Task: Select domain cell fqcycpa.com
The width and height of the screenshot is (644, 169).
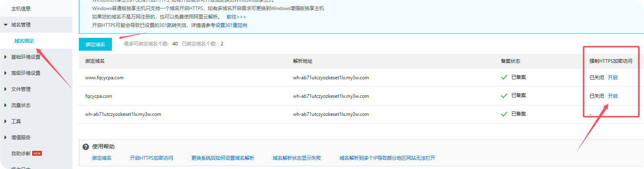Action: (x=99, y=96)
